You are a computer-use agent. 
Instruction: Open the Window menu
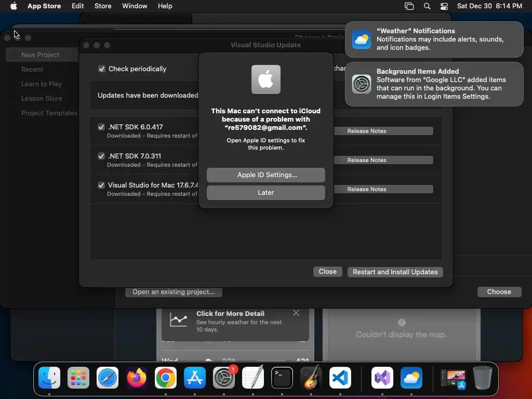[135, 6]
